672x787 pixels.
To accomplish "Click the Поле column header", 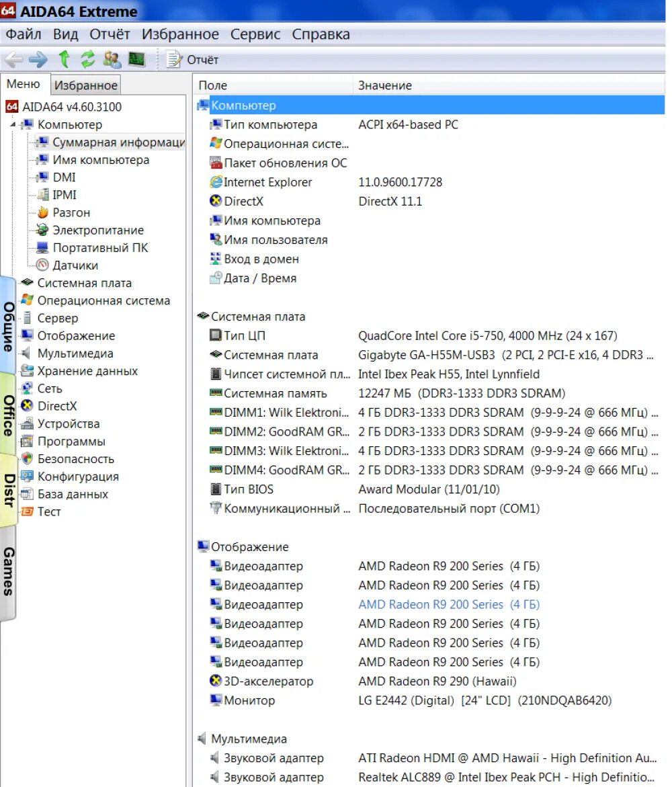I will tap(274, 85).
